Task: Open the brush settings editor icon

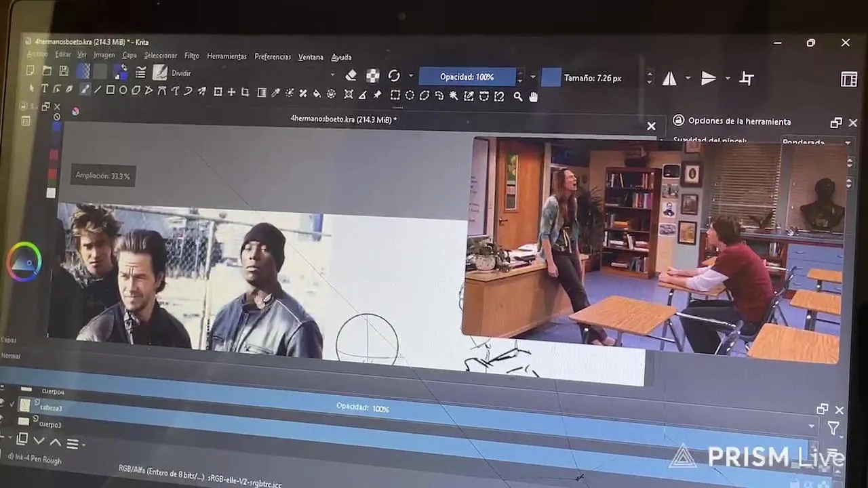Action: tap(140, 72)
